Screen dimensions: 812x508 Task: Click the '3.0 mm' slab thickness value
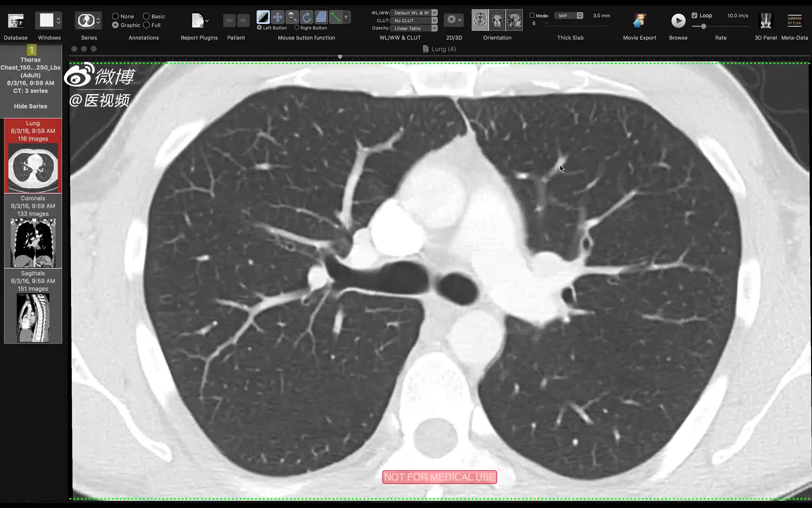coord(601,16)
